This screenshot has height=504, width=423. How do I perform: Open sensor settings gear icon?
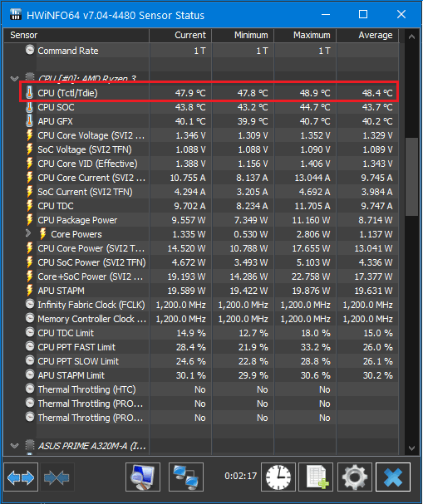click(355, 477)
